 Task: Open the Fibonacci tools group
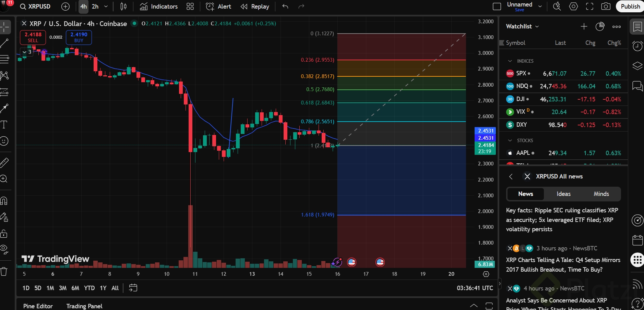pos(4,59)
